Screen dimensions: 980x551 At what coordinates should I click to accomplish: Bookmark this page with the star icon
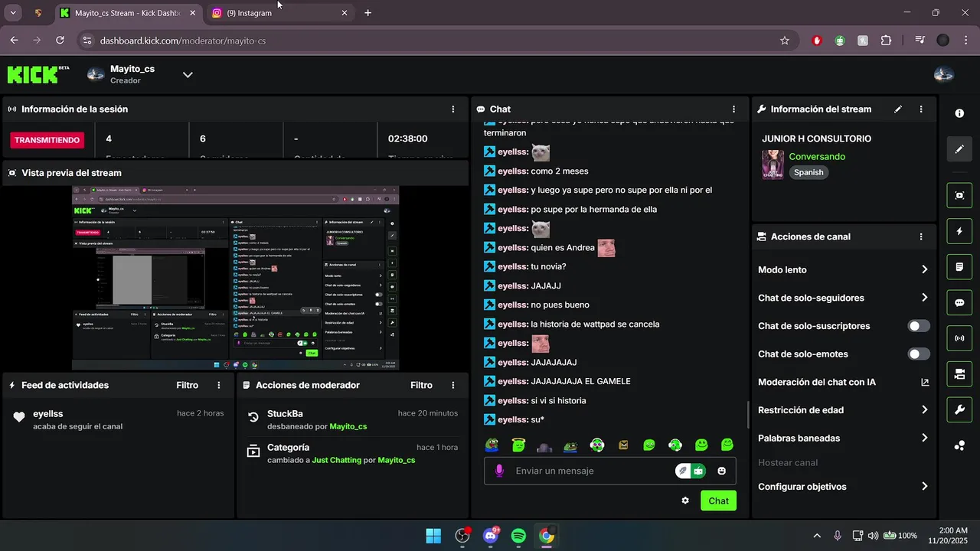(x=785, y=41)
